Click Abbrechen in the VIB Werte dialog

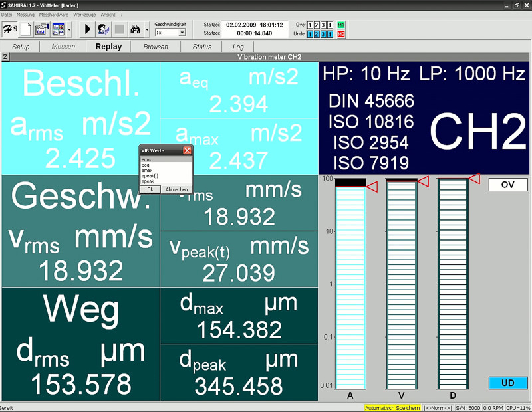pyautogui.click(x=176, y=189)
